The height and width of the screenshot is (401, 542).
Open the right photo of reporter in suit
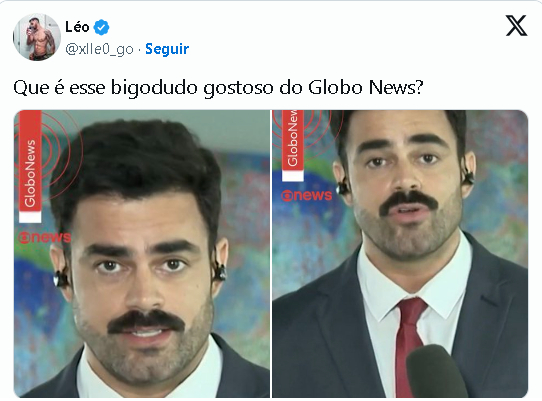pos(400,254)
